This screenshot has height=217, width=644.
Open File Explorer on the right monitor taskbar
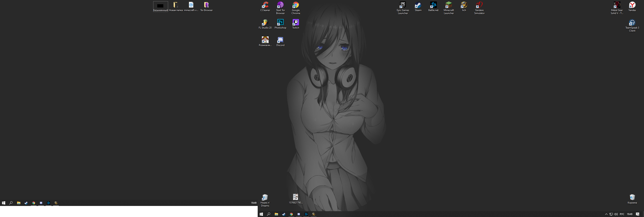point(276,214)
